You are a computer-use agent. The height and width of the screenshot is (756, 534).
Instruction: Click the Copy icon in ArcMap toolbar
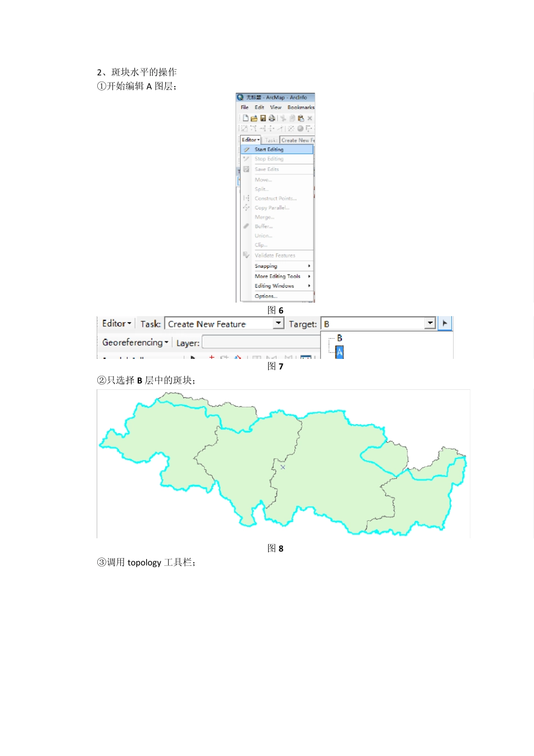tap(292, 118)
